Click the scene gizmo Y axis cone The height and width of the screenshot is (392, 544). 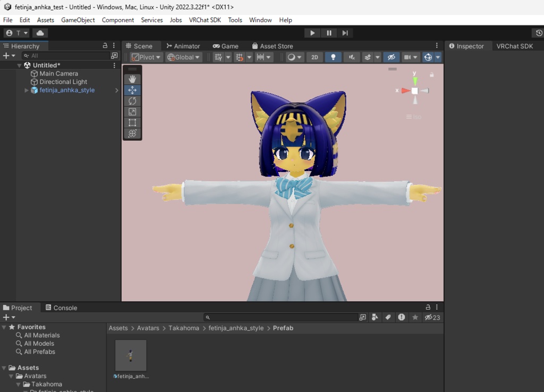[415, 81]
